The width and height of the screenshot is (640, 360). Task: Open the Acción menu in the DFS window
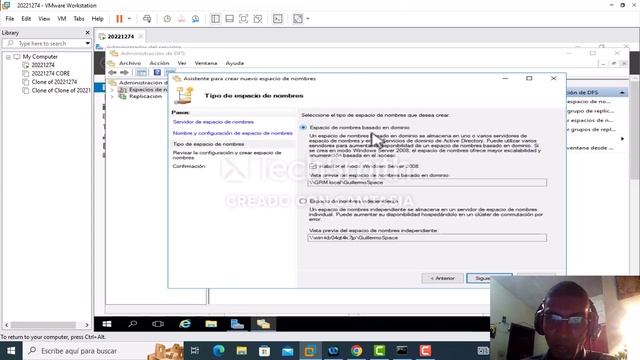pyautogui.click(x=159, y=63)
